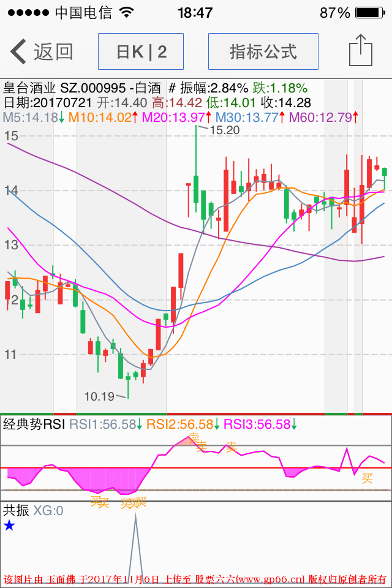Select the 共振 XG:0 indicator panel label
The height and width of the screenshot is (588, 392).
click(33, 510)
